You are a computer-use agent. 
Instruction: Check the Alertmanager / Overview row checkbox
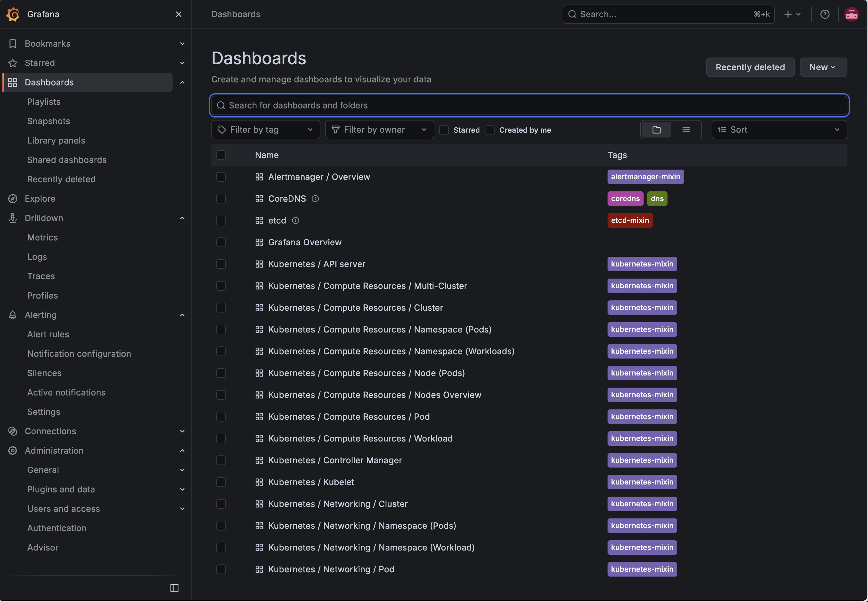(x=221, y=177)
